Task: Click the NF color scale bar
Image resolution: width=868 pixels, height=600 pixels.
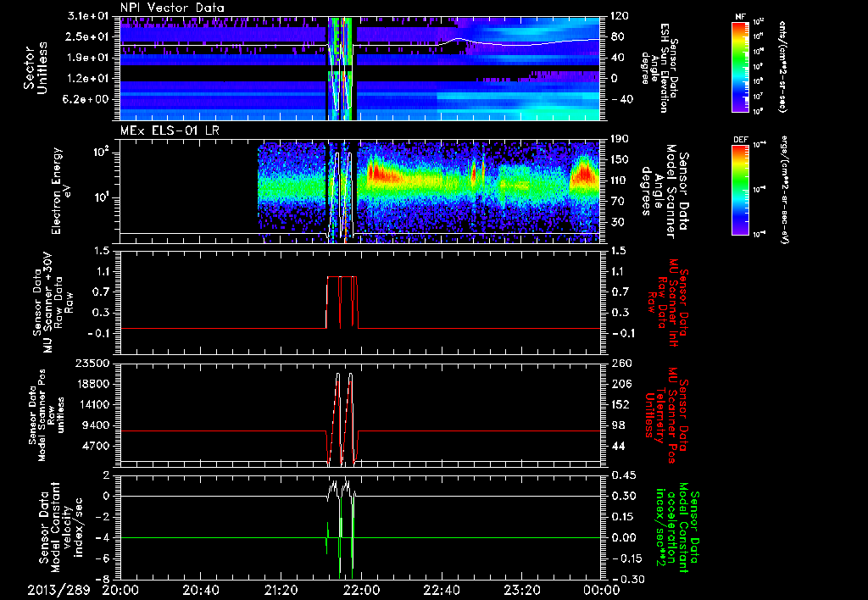Action: pyautogui.click(x=741, y=66)
